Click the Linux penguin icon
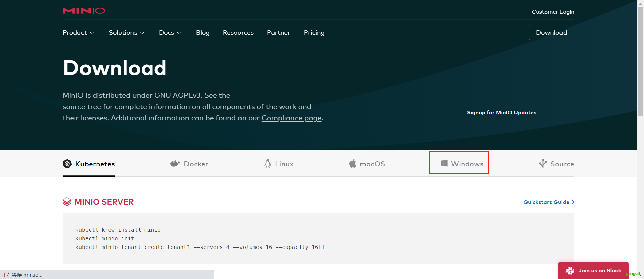Screen dimensions: 644x279 tap(268, 163)
